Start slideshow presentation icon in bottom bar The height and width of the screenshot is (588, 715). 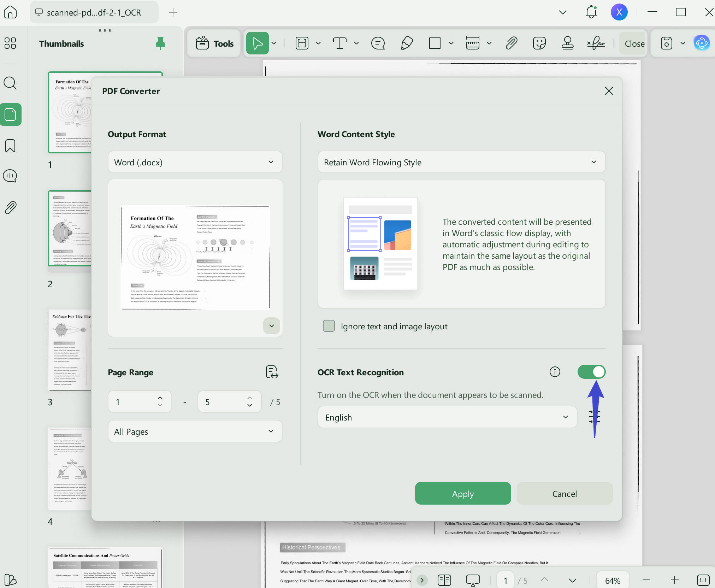473,580
